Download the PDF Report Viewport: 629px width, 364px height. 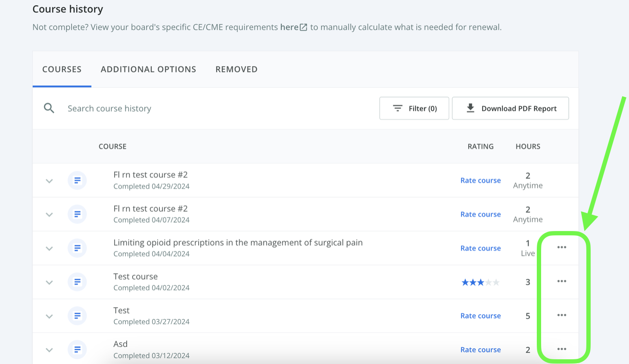[x=510, y=108]
